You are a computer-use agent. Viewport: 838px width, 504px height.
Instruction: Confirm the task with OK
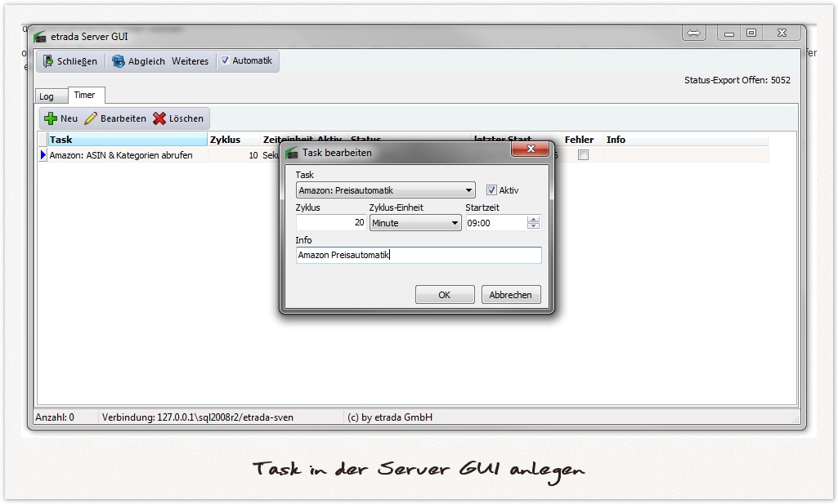click(x=445, y=294)
